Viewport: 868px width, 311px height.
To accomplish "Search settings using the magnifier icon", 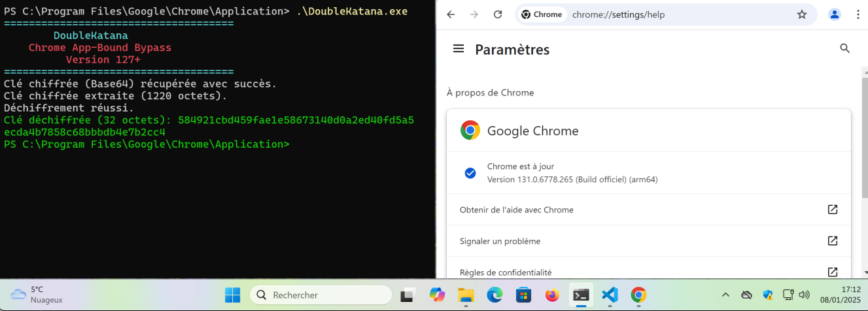I will click(844, 48).
